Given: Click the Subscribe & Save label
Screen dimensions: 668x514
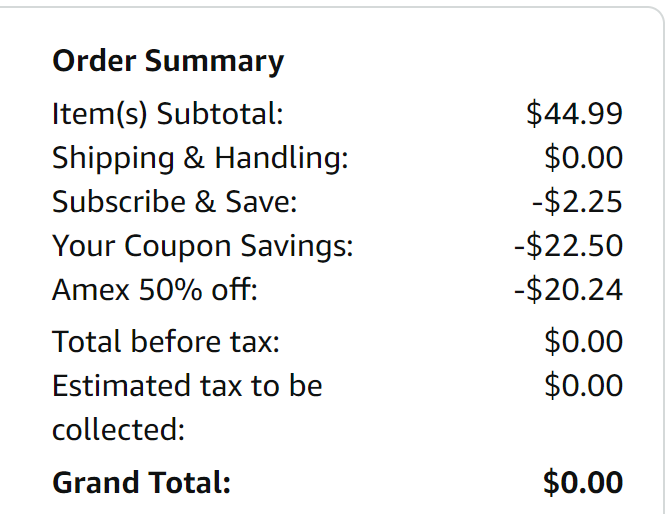Looking at the screenshot, I should pyautogui.click(x=175, y=202).
